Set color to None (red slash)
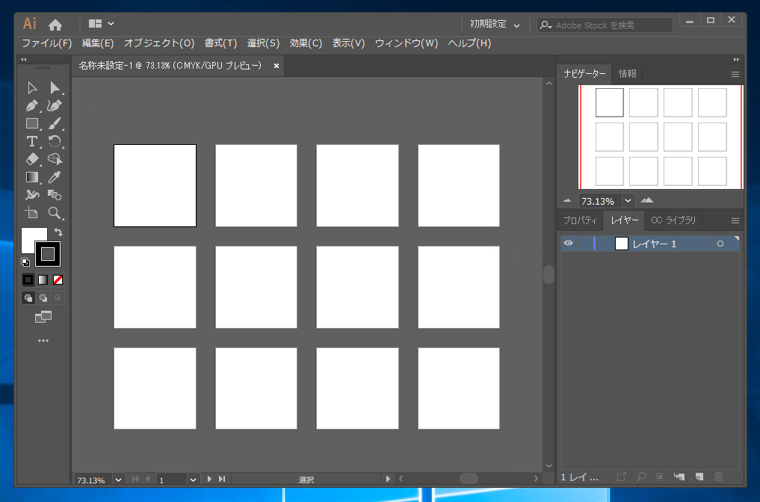760x502 pixels. coord(58,280)
